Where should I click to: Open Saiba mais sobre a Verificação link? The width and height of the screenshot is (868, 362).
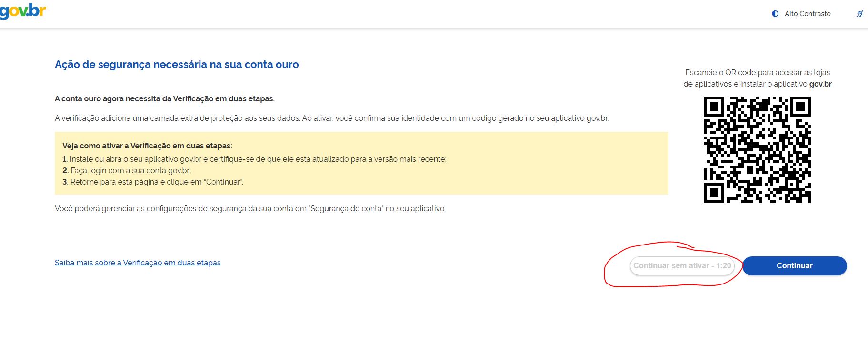138,263
